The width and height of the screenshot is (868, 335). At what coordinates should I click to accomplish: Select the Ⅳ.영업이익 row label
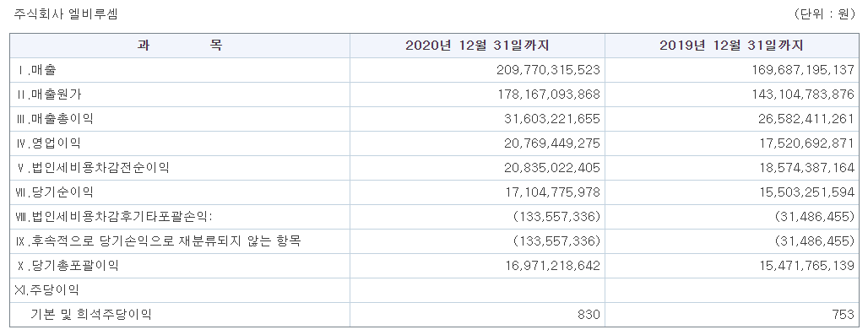(x=48, y=143)
